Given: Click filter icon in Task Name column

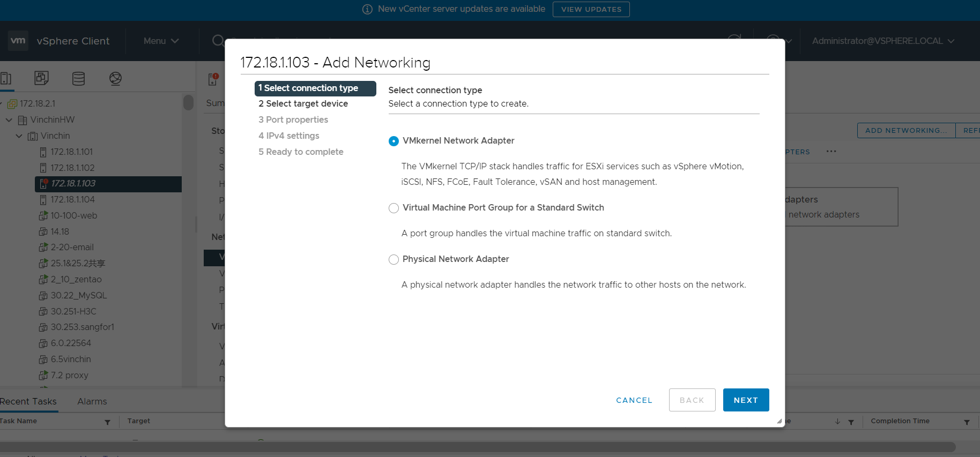Looking at the screenshot, I should (x=107, y=422).
